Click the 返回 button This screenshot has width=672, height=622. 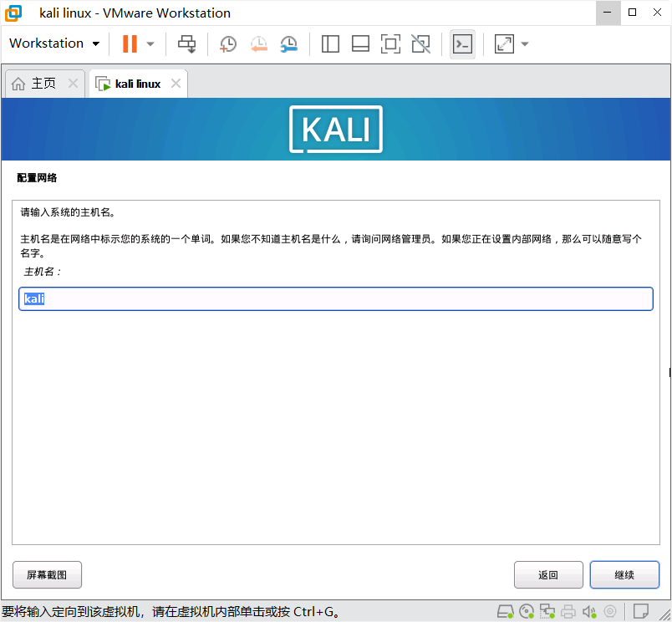click(x=548, y=575)
